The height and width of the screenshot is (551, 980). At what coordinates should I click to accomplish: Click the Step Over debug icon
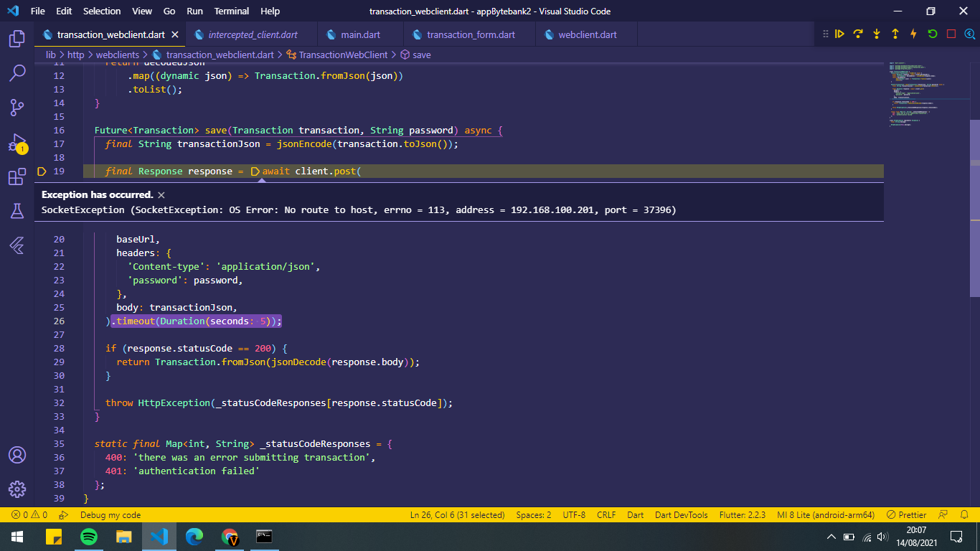(858, 34)
